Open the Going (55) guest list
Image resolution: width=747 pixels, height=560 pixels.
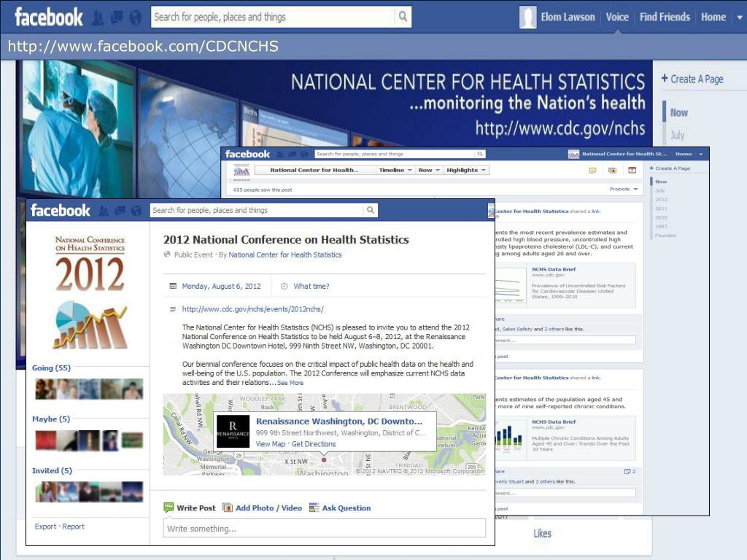pyautogui.click(x=51, y=368)
